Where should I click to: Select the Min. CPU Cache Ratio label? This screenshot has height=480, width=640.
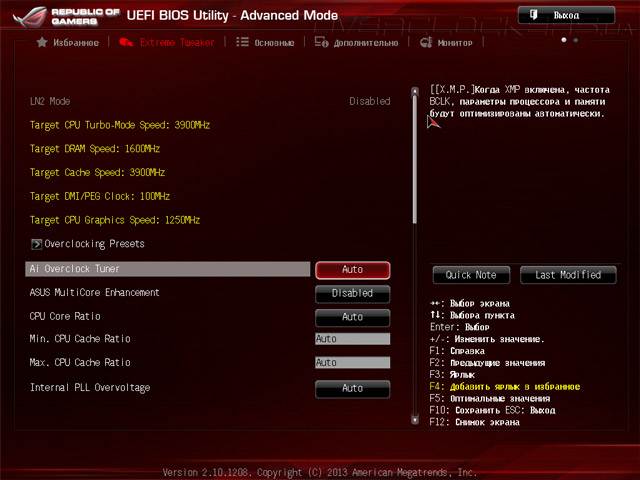pyautogui.click(x=80, y=339)
